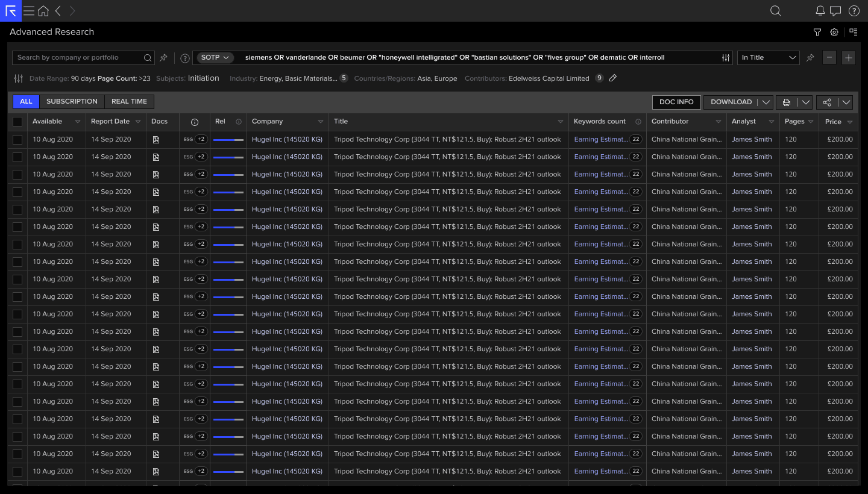Tick the checkbox of the third result row
This screenshot has width=868, height=494.
point(17,174)
